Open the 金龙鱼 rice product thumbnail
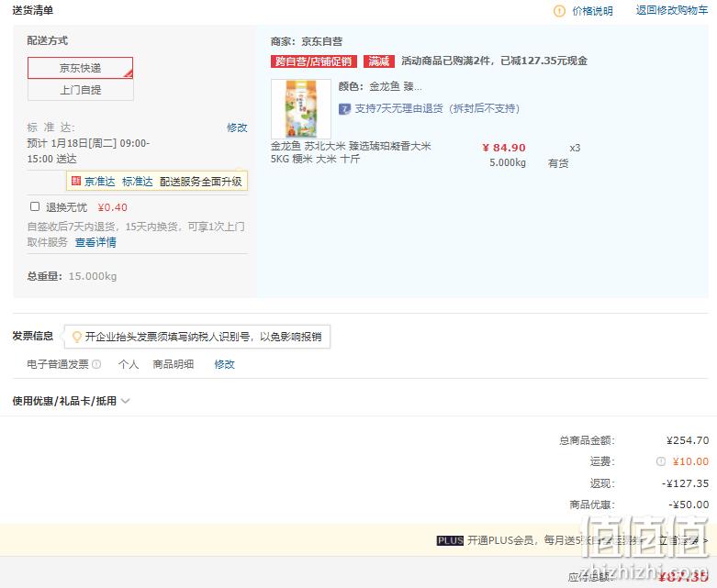 (301, 109)
